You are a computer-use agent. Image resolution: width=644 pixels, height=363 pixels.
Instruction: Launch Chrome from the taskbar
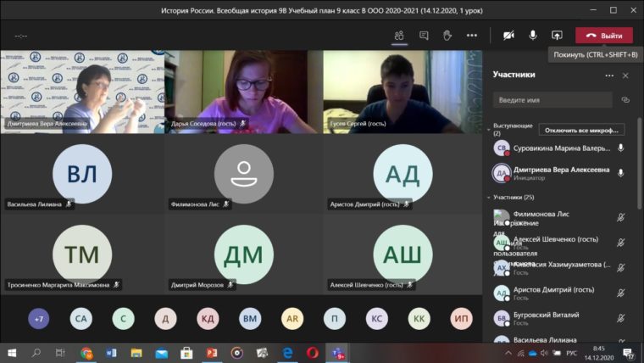tap(86, 353)
